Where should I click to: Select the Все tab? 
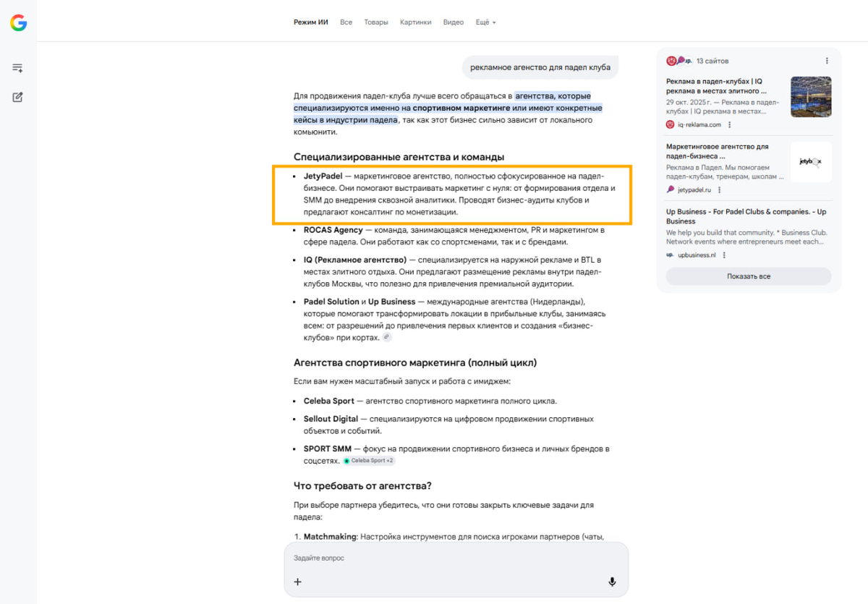pos(346,22)
